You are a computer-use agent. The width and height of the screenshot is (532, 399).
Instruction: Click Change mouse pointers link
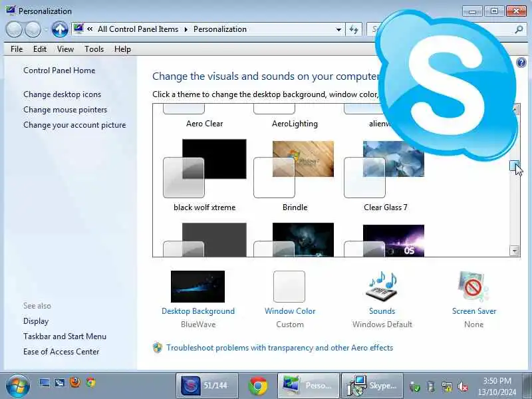pos(65,110)
